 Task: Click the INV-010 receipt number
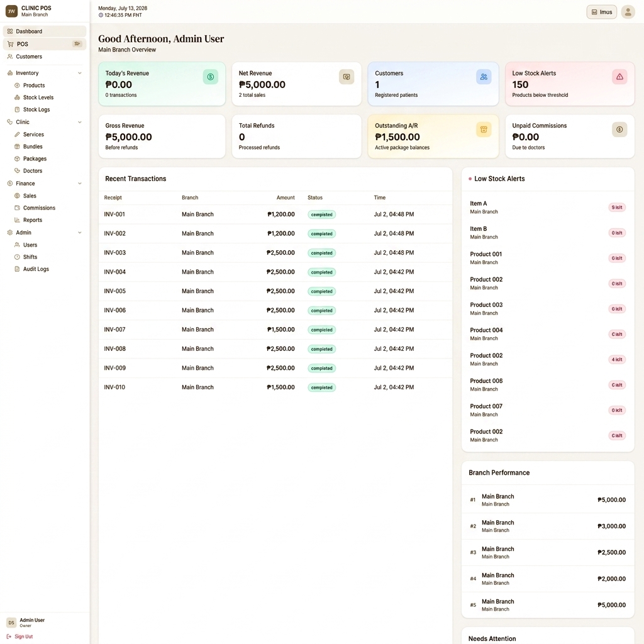(x=114, y=387)
